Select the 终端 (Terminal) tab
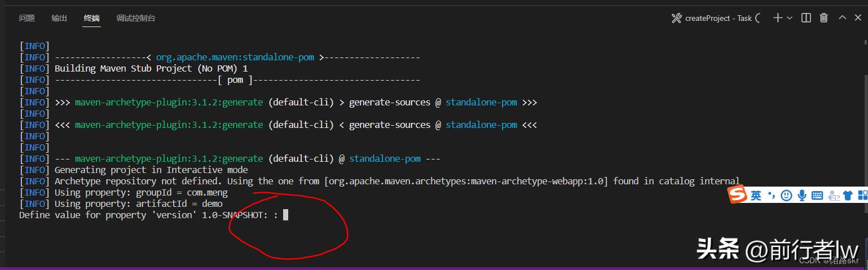 coord(92,18)
